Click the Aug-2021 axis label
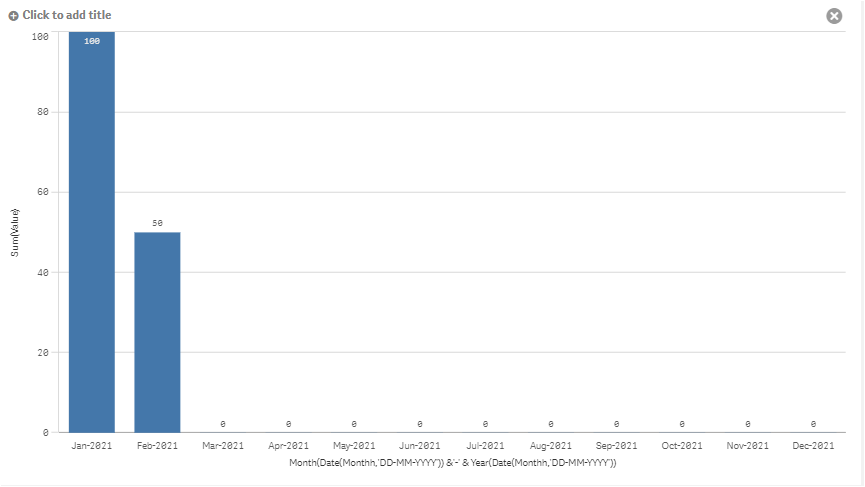The width and height of the screenshot is (865, 487). (551, 446)
